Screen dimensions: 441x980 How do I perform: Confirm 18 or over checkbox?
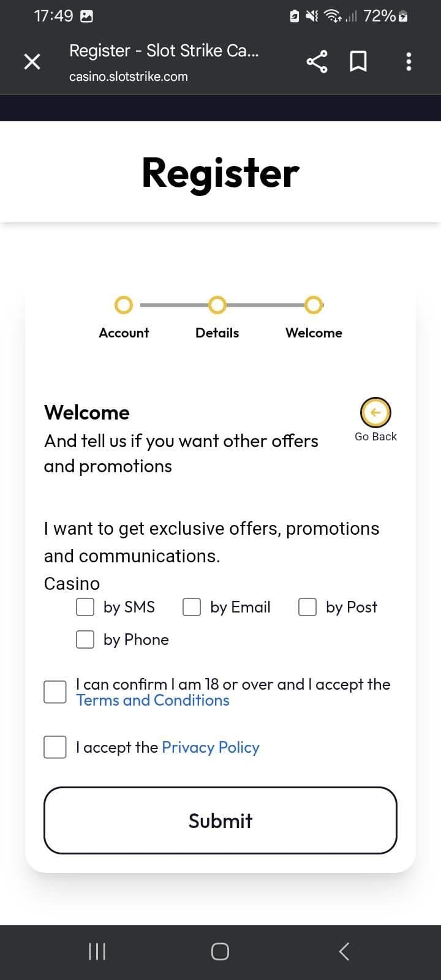pyautogui.click(x=55, y=692)
